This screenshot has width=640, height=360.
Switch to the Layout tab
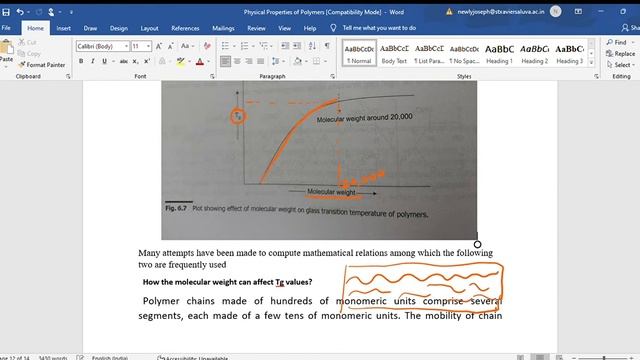click(x=149, y=28)
